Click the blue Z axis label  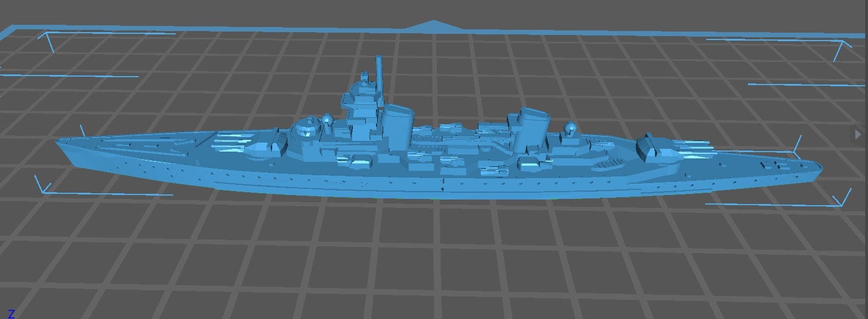click(11, 314)
